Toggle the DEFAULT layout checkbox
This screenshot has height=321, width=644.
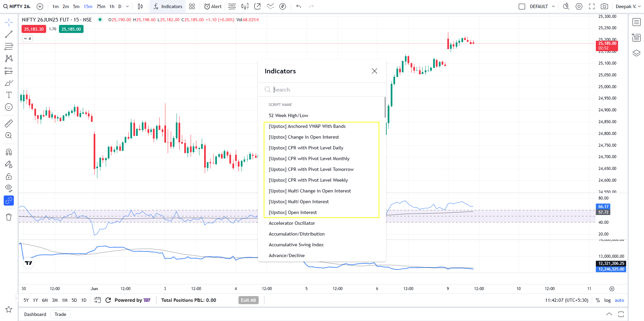[x=522, y=6]
